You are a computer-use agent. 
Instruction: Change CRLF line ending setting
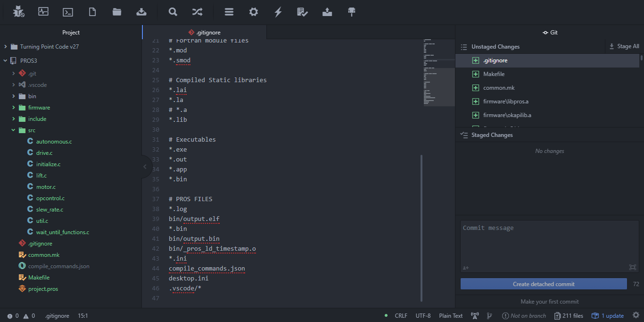(x=401, y=316)
